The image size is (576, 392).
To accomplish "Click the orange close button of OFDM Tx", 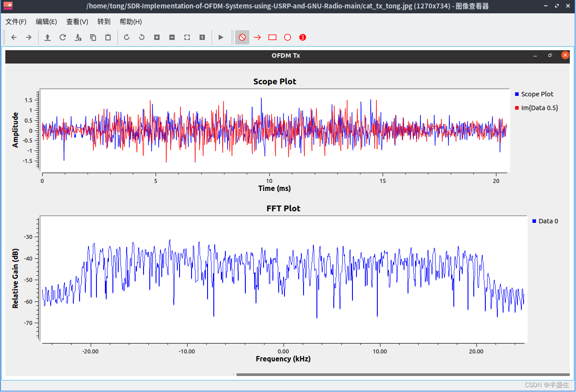I will click(x=565, y=55).
